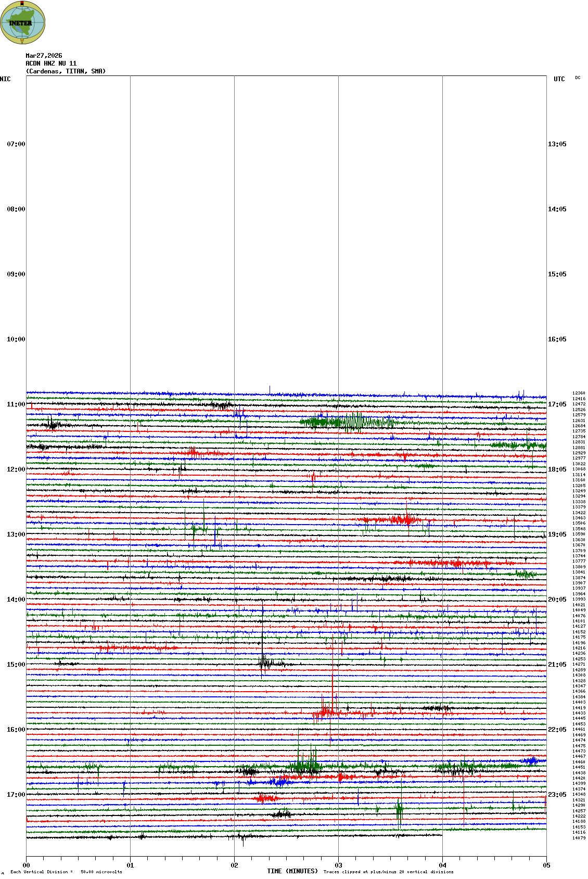This screenshot has height=879, width=588.
Task: Click the 17:00 NIC time label
Action: pos(16,795)
